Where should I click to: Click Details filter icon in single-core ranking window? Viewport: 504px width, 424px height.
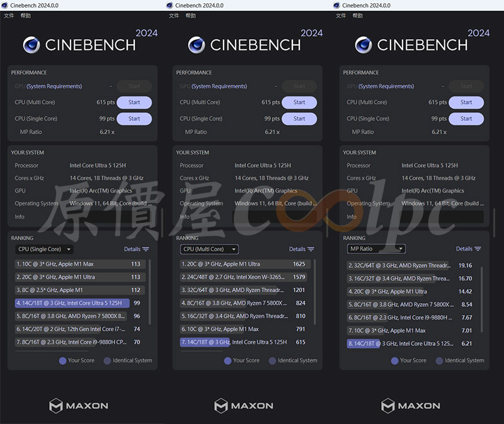coord(146,249)
